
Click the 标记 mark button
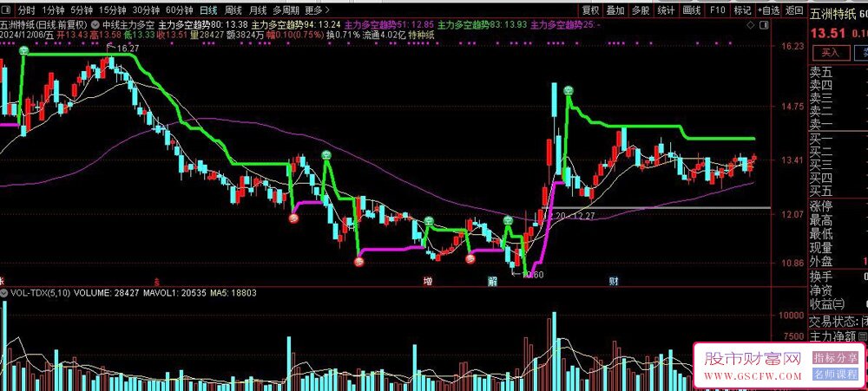(742, 10)
